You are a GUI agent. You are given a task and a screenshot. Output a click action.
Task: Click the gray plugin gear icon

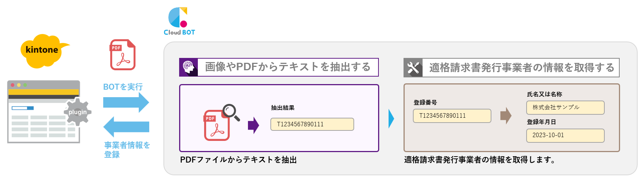point(77,111)
